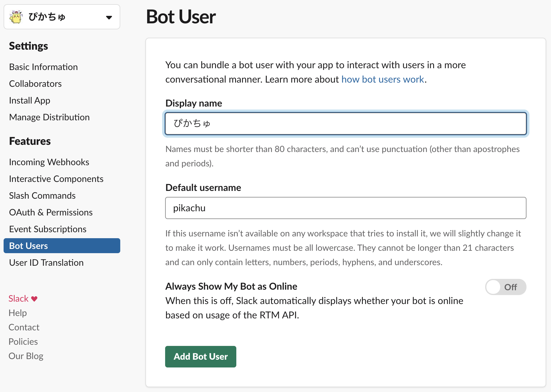The image size is (551, 392).
Task: Follow the how bot users work link
Action: click(x=383, y=79)
